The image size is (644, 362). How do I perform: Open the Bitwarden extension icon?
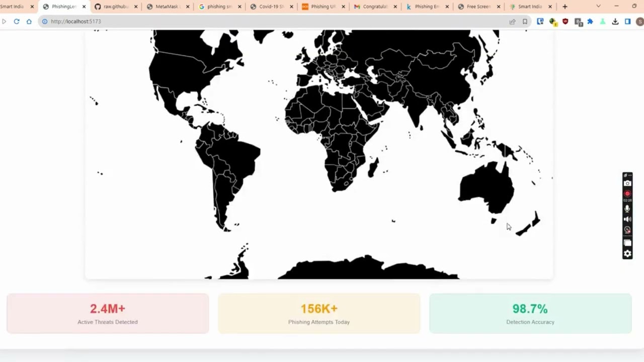click(x=540, y=22)
